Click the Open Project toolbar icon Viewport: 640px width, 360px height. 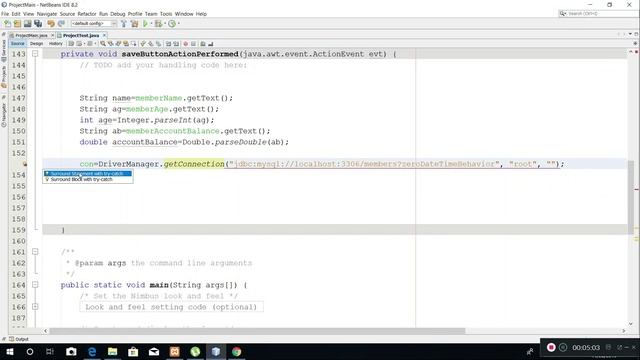(27, 24)
